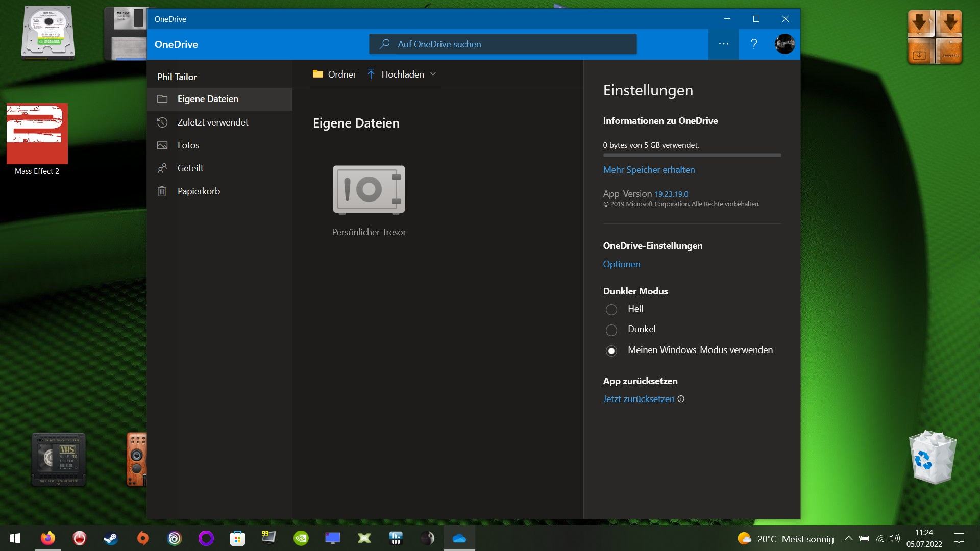Click the Einstellungen panel heading
The image size is (980, 551).
click(648, 91)
